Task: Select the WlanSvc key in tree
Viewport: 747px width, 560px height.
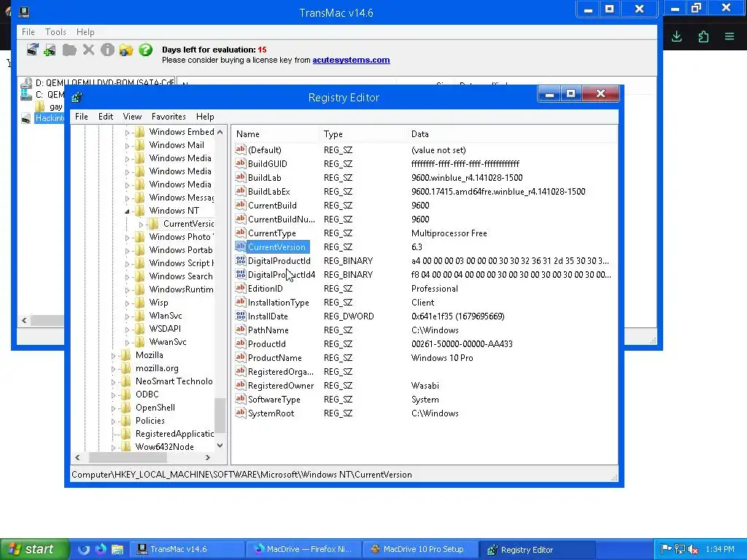Action: pyautogui.click(x=166, y=316)
